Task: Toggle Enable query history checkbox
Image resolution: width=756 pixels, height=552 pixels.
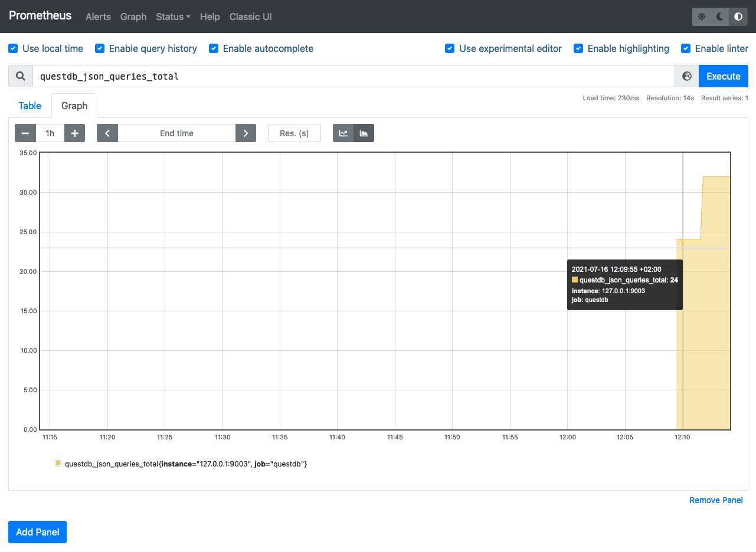Action: (100, 48)
